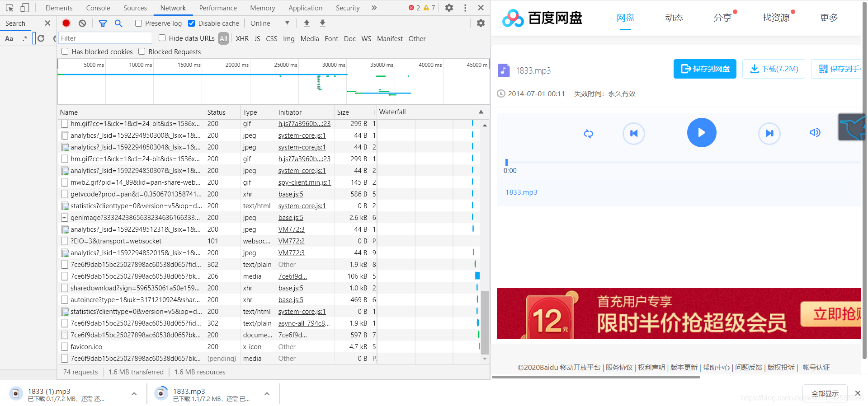The image size is (868, 406).
Task: Switch to Console tab
Action: click(x=98, y=8)
